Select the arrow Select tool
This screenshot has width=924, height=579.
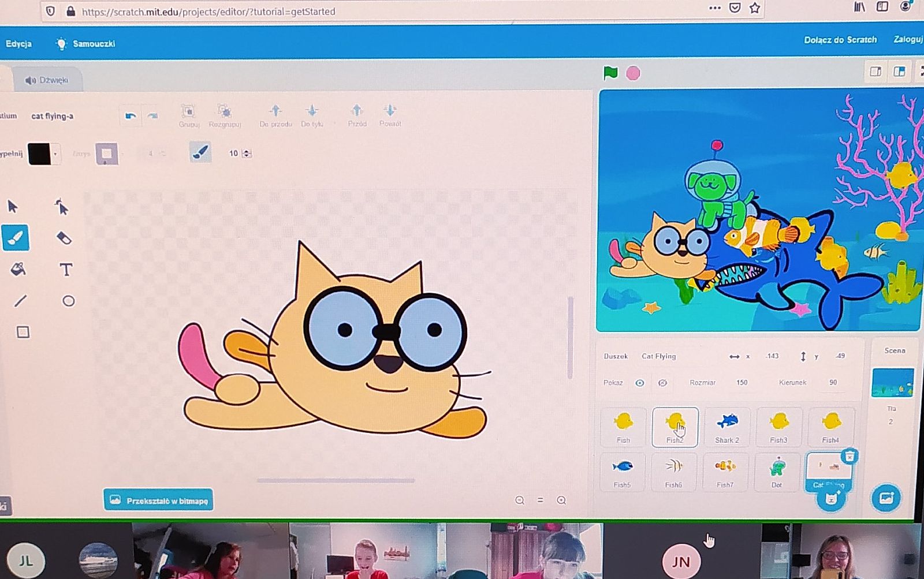[13, 206]
